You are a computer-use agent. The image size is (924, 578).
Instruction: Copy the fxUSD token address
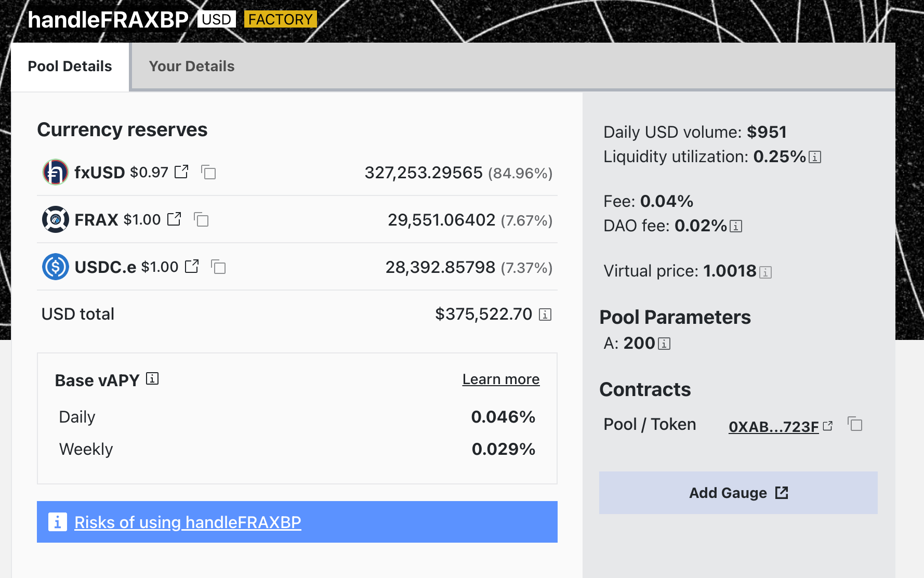point(208,173)
